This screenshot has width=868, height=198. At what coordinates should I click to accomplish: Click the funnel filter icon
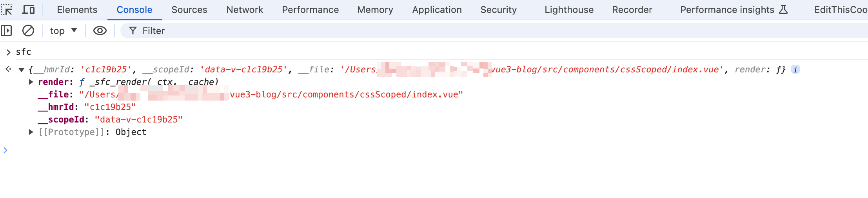click(133, 31)
